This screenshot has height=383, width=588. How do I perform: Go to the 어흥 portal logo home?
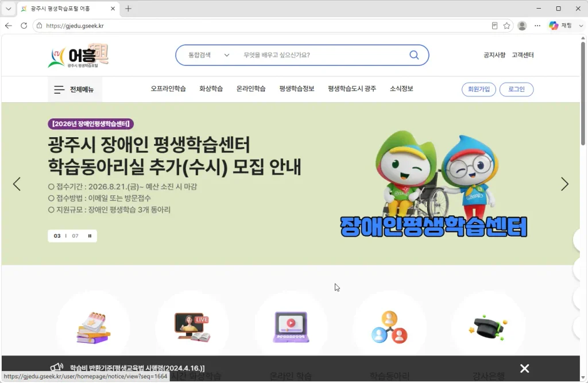click(78, 56)
